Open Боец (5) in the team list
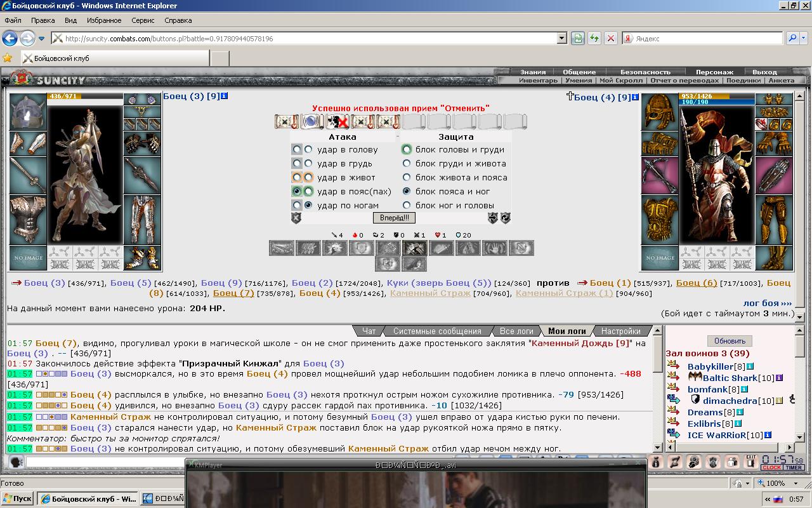812x508 pixels. tap(131, 283)
